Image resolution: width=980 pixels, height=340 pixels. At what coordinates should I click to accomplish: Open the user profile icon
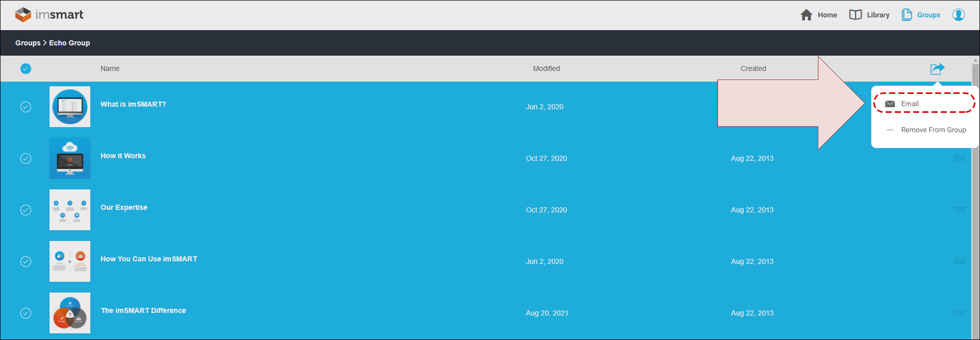pos(959,15)
